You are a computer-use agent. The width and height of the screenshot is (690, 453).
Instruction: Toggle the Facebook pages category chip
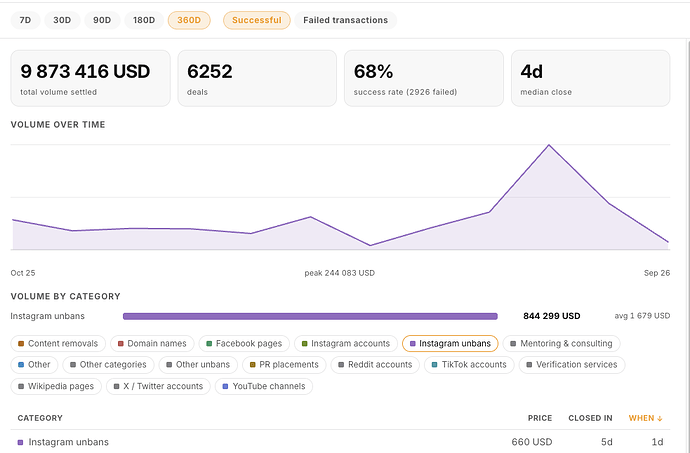pyautogui.click(x=244, y=343)
